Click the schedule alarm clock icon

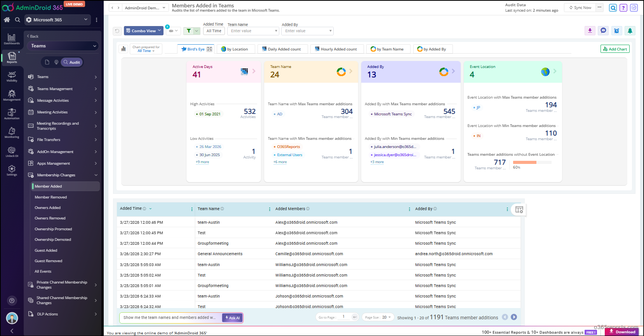click(616, 31)
